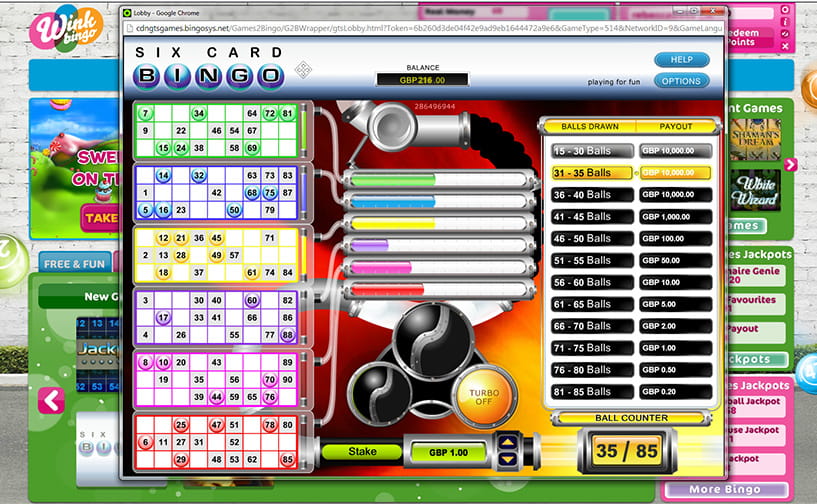
Task: Click the 'GBP 50.00' payout value
Action: tap(675, 261)
